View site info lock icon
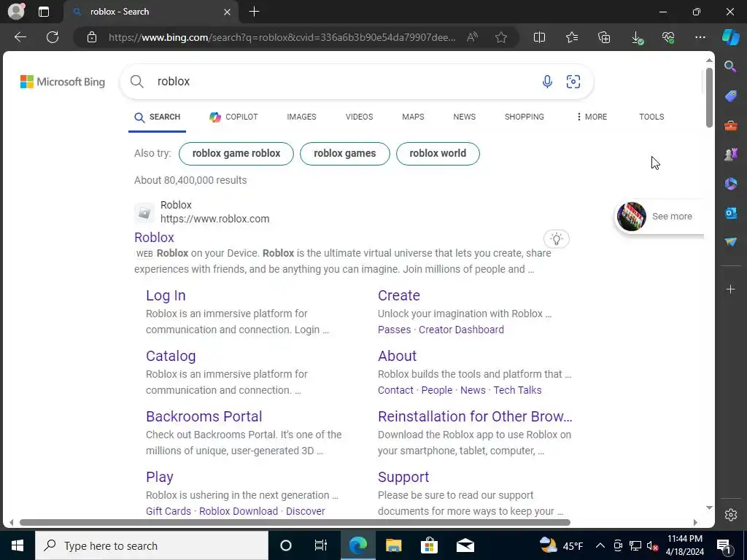The height and width of the screenshot is (560, 747). coord(92,37)
